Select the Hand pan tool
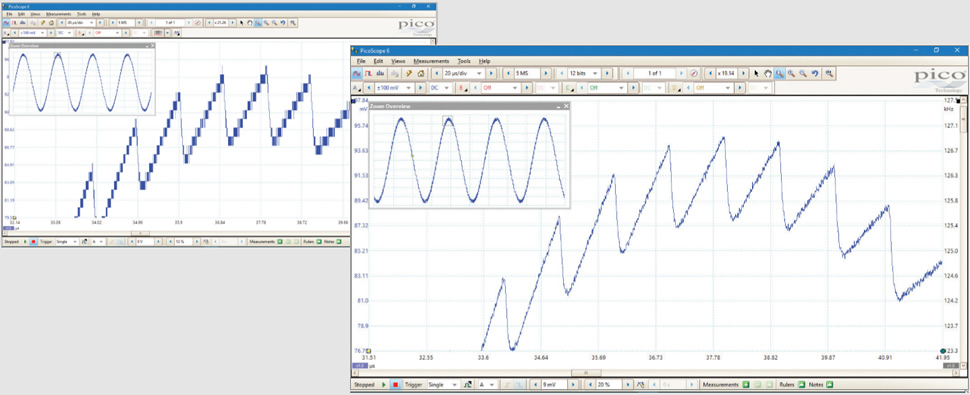 [x=768, y=73]
